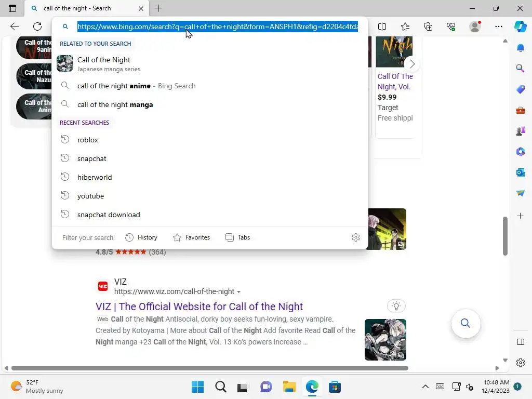
Task: Open the sidebar notifications bell
Action: pyautogui.click(x=521, y=48)
